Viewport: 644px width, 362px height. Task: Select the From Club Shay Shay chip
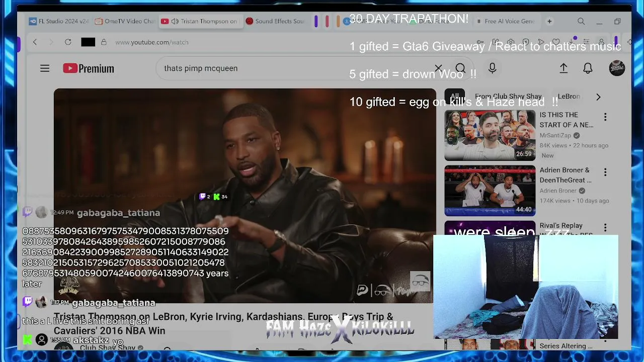[508, 97]
